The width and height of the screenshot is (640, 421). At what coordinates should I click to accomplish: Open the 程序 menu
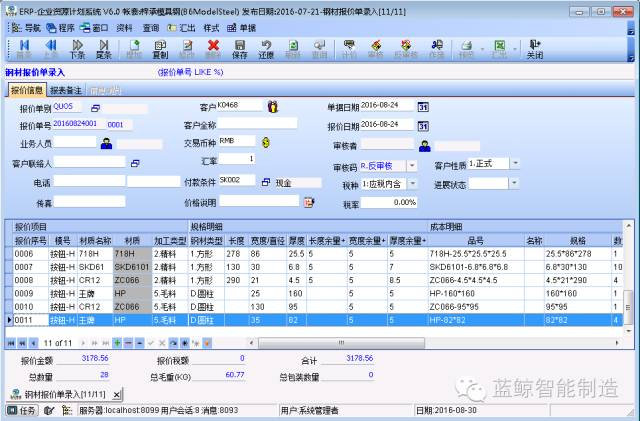(60, 28)
